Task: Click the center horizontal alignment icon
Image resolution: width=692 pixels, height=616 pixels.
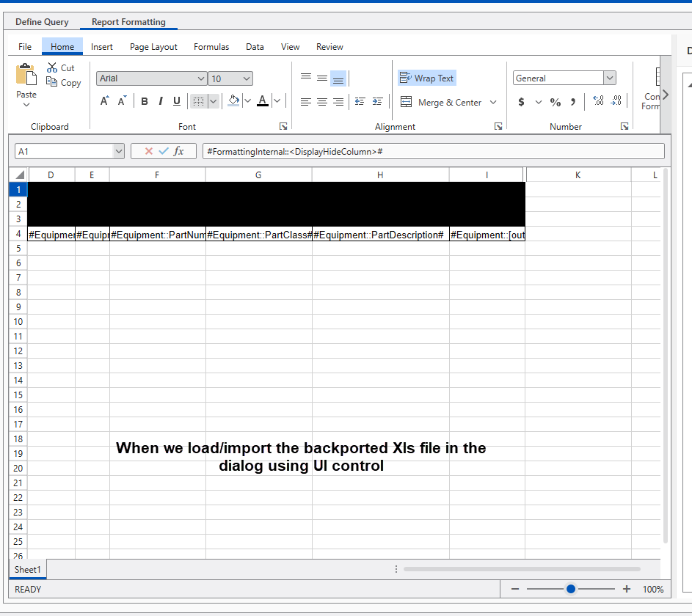Action: (x=321, y=102)
